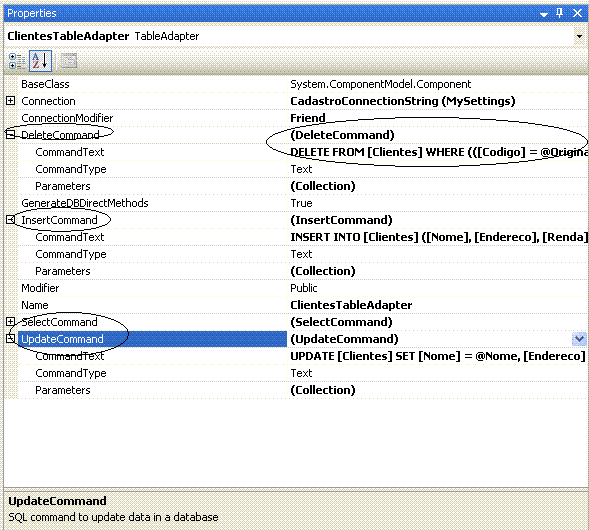Open the Property Pages icon
This screenshot has height=530, width=589.
pyautogui.click(x=69, y=61)
